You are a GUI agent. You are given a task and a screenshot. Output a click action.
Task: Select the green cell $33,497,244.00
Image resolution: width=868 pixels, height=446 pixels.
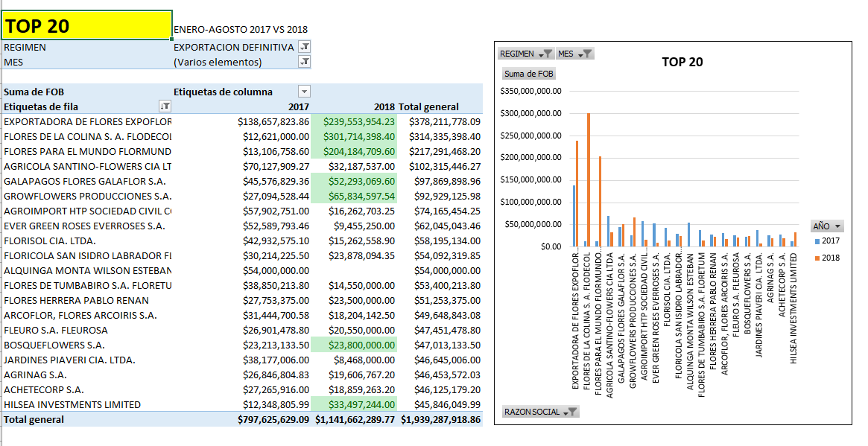click(354, 405)
